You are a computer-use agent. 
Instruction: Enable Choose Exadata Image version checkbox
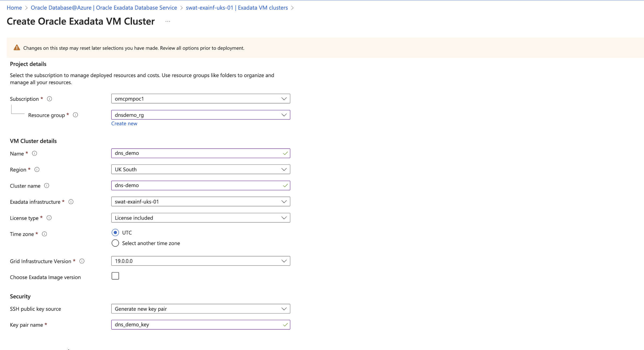pos(115,276)
